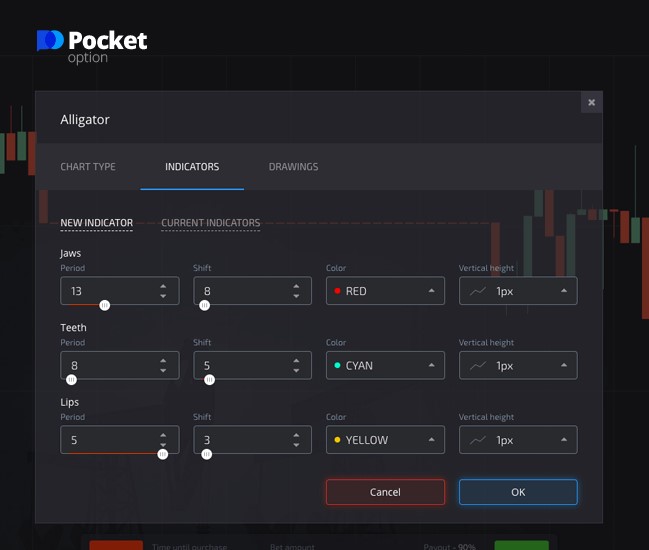
Task: Switch to the Chart Type tab
Action: click(88, 167)
